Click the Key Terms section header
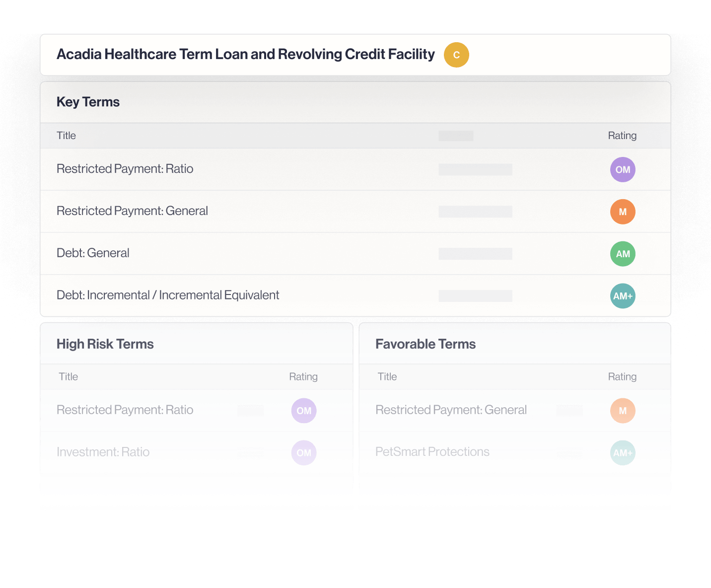Image resolution: width=711 pixels, height=588 pixels. click(88, 102)
